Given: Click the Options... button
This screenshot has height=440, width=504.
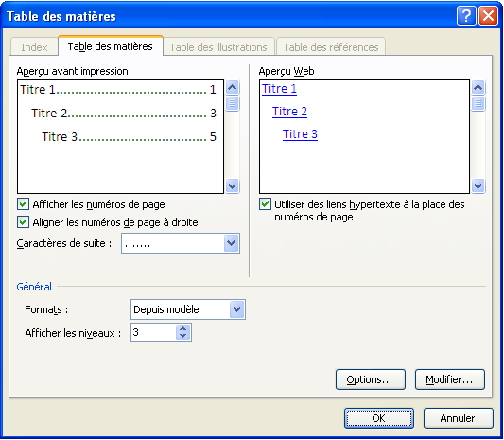Looking at the screenshot, I should coord(371,379).
